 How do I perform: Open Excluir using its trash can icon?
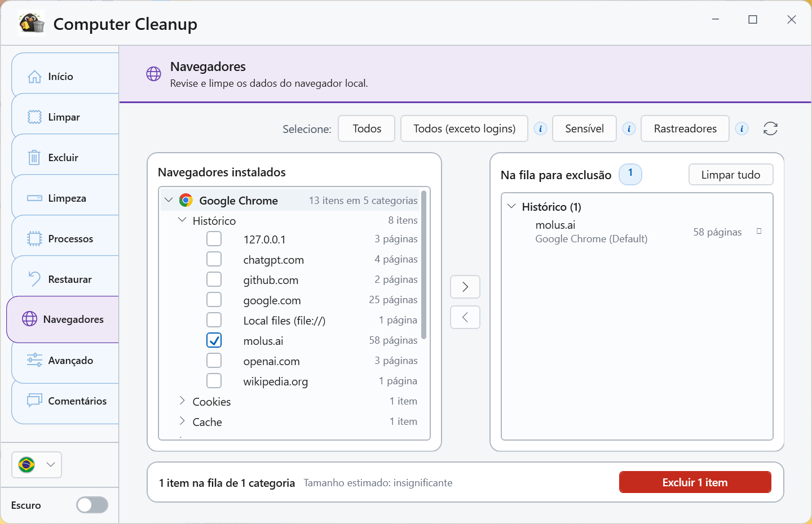[34, 158]
